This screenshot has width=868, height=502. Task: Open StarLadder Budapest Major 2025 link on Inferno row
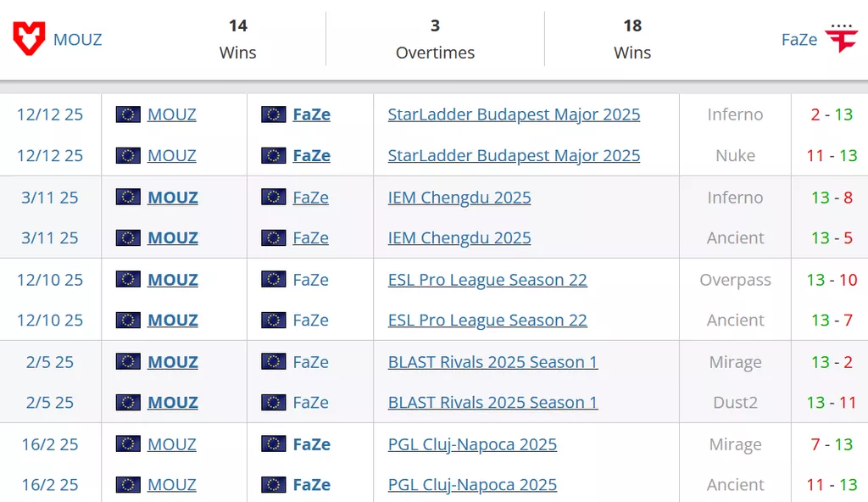click(514, 114)
